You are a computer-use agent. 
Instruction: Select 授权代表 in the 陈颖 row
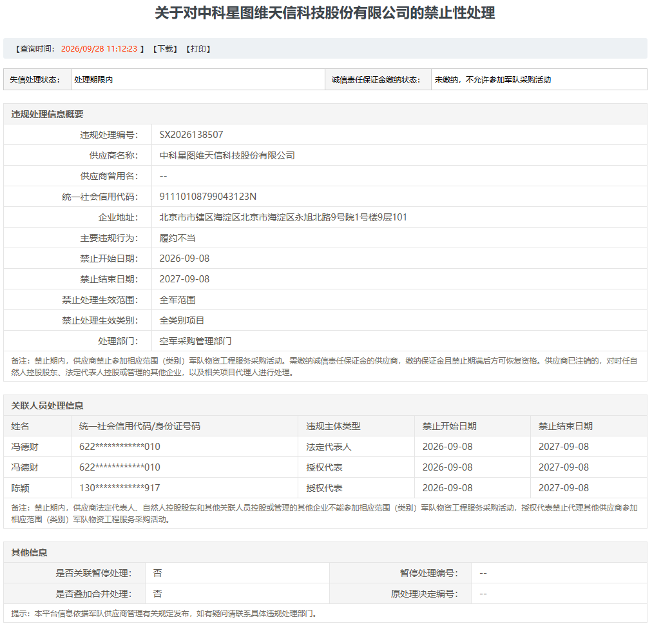point(324,488)
